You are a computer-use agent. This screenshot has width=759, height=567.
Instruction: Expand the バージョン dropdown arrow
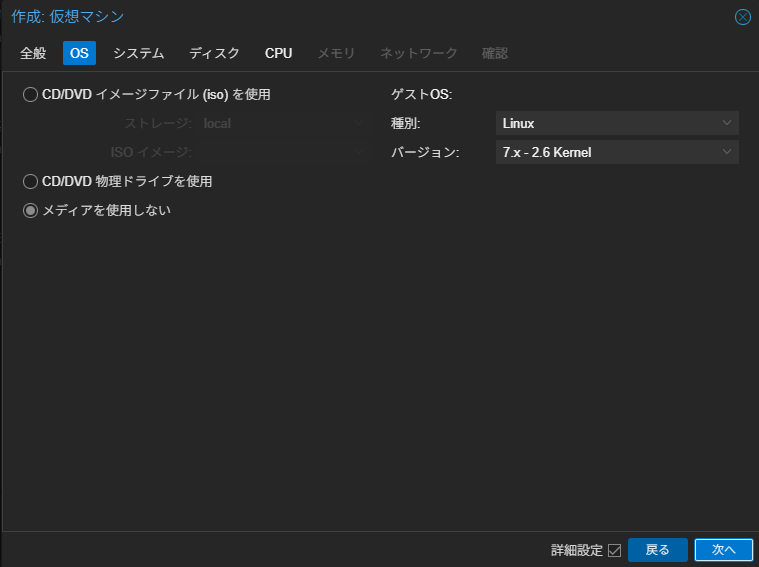pyautogui.click(x=727, y=152)
